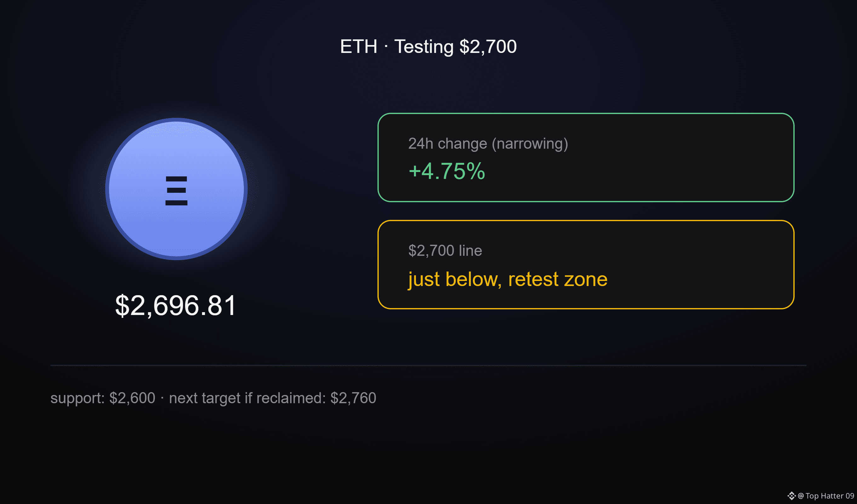Click the support: $2,600 text
The width and height of the screenshot is (857, 504).
pyautogui.click(x=103, y=398)
